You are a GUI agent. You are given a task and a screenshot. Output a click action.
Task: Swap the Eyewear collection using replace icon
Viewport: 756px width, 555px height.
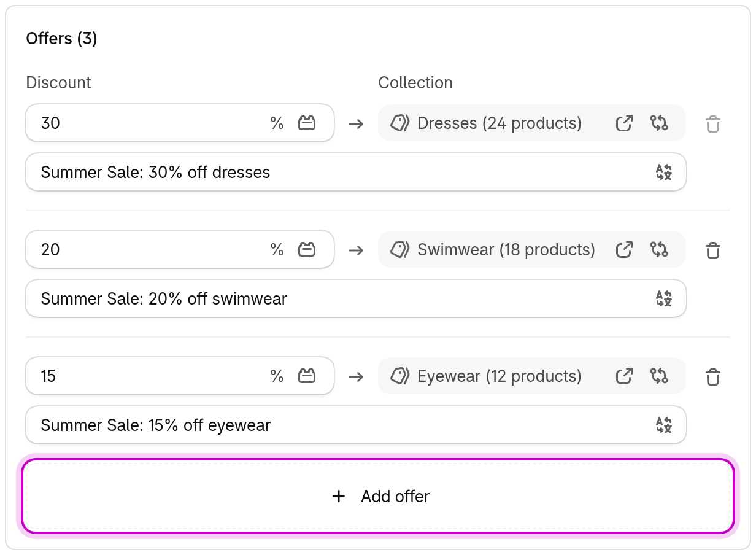point(659,376)
